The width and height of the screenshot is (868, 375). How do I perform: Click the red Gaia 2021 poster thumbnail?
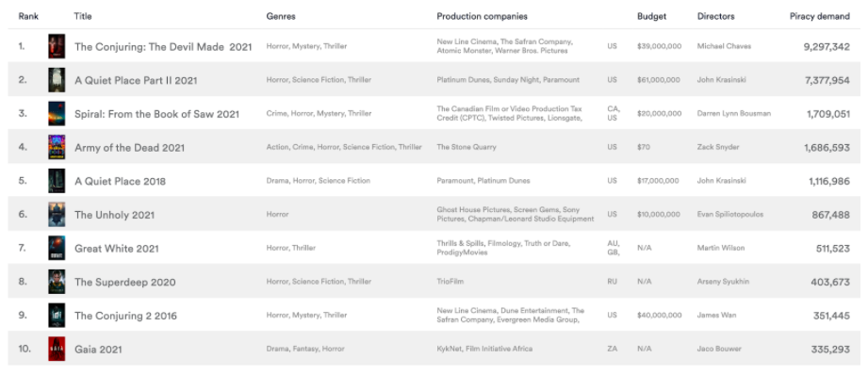(x=57, y=349)
